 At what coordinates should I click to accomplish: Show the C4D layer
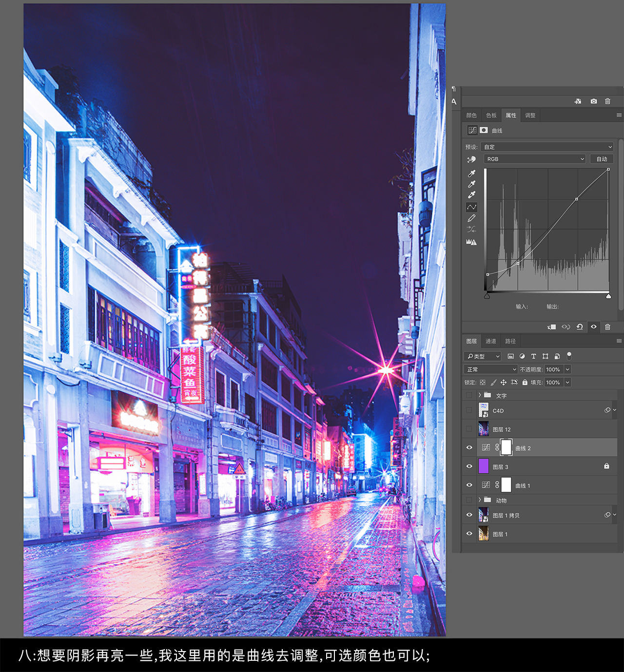click(x=469, y=410)
